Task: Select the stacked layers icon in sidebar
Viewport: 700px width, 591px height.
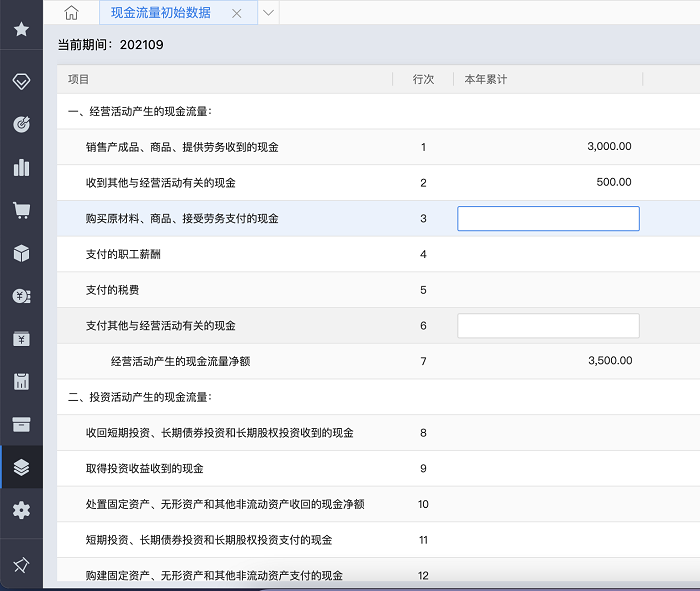Action: (x=21, y=467)
